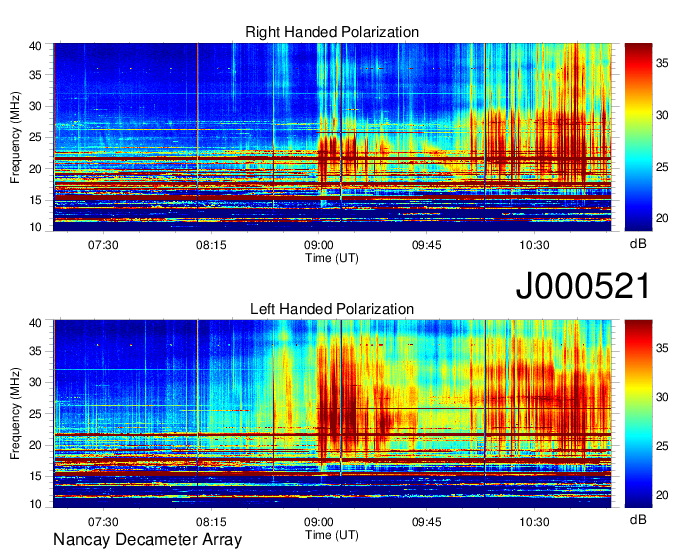Click the 09:45 tick label on the bottom plot
The height and width of the screenshot is (552, 680).
[427, 522]
